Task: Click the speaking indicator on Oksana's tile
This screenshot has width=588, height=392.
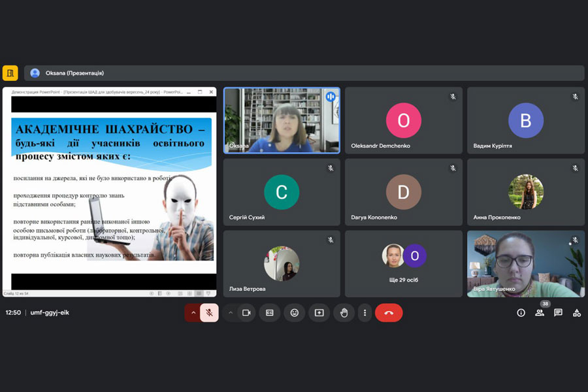Action: pos(331,97)
